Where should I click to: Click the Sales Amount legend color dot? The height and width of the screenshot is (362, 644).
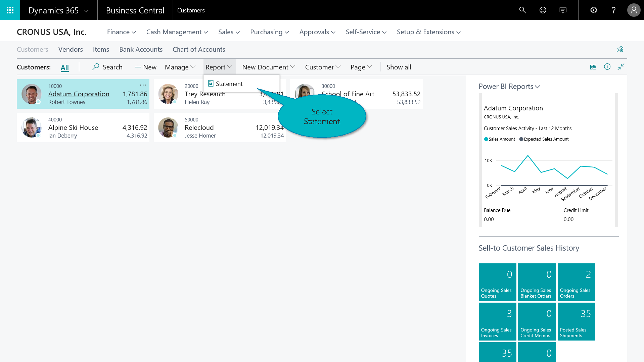[x=486, y=139]
